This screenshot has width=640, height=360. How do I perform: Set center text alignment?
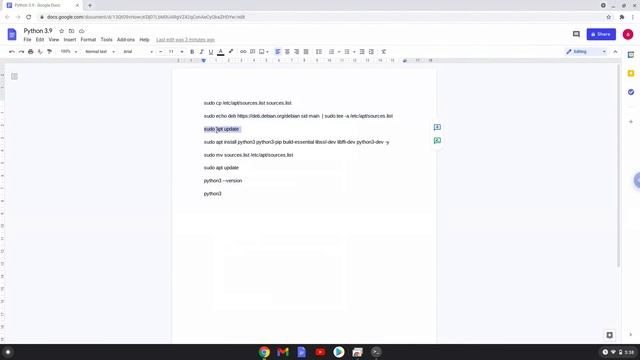click(287, 52)
